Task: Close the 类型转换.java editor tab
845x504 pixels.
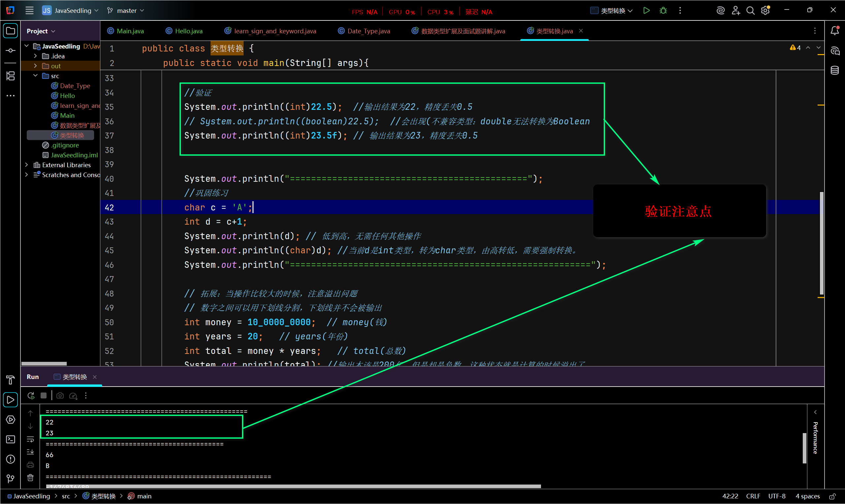Action: (x=581, y=31)
